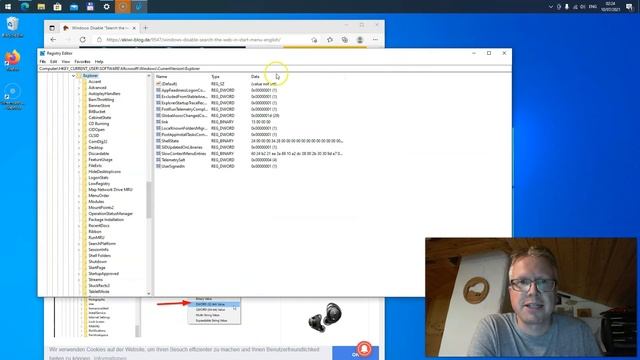Close the Windows Disable Search browser tab
640x360 pixels.
pos(134,28)
